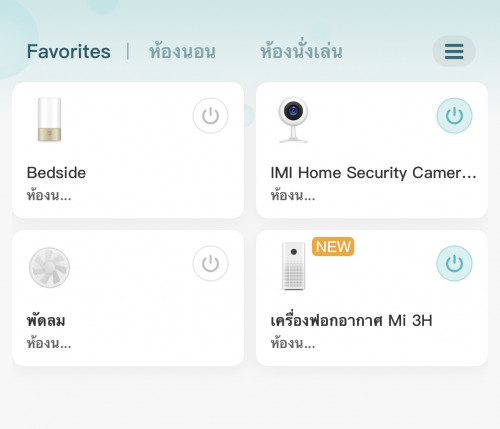Click room label under IMI camera
This screenshot has height=429, width=500.
click(x=293, y=195)
